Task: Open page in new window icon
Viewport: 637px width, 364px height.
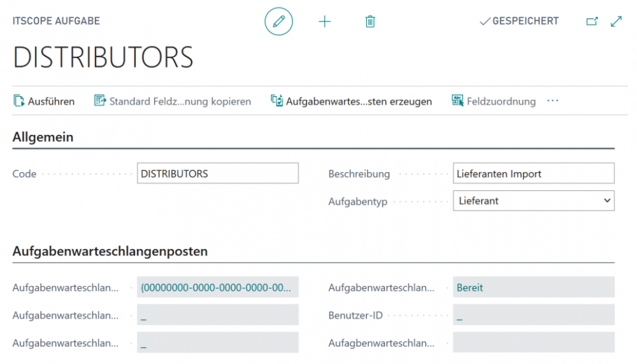Action: point(592,22)
